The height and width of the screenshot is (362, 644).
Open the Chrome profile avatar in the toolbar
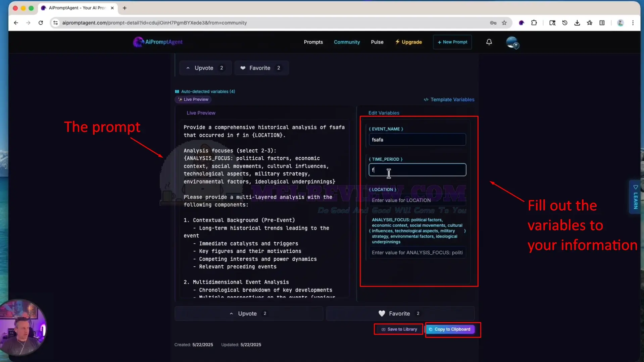click(621, 23)
